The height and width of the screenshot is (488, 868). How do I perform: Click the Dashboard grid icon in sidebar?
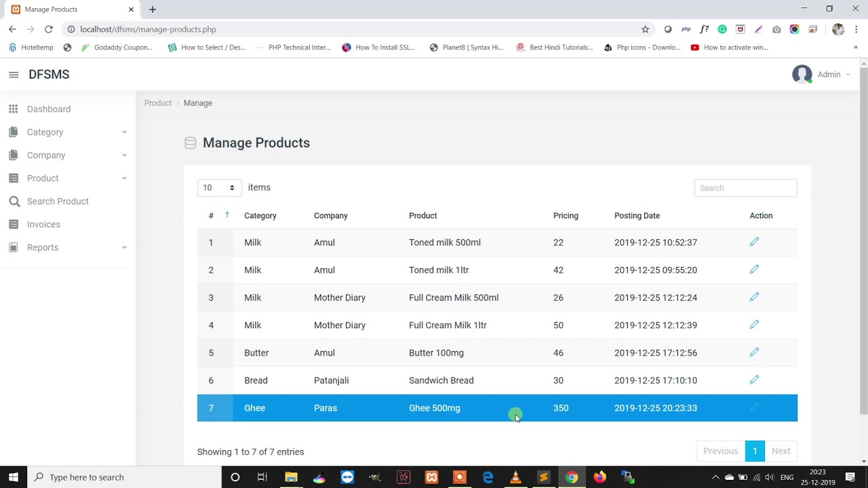pyautogui.click(x=14, y=109)
